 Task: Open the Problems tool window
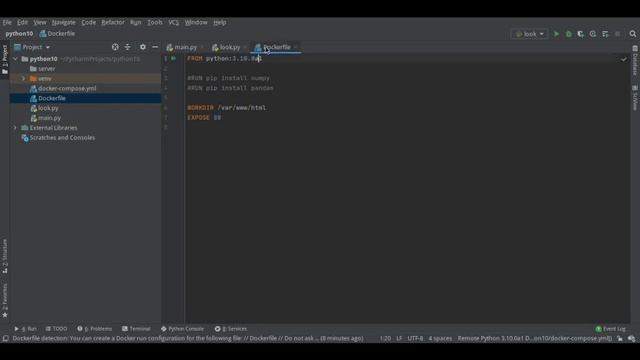(x=94, y=329)
